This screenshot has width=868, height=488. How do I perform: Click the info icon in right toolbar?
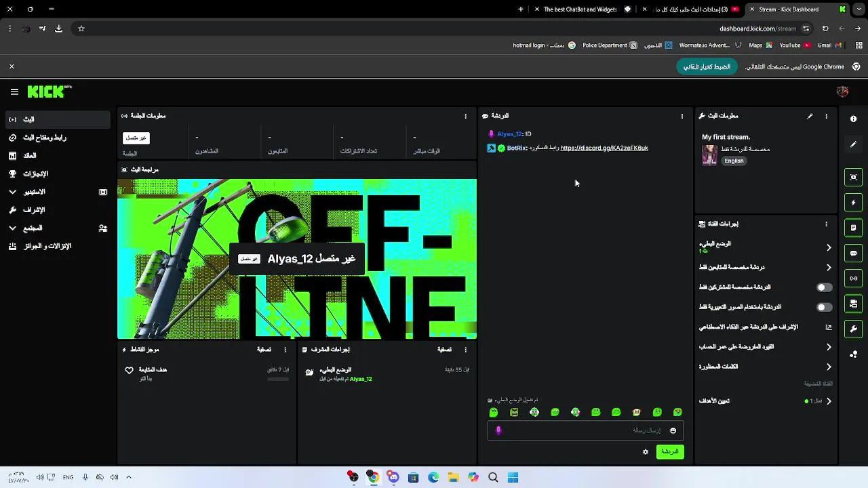click(854, 119)
